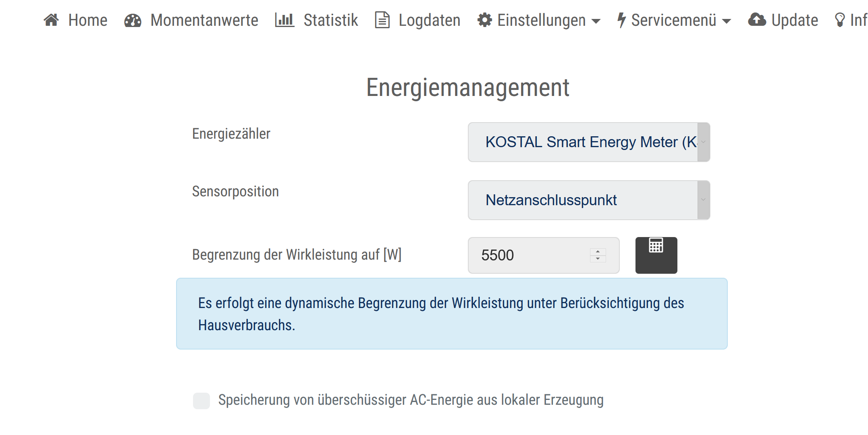Decrease the power limit with down stepper arrow
Screen dimensions: 868x435
point(598,259)
